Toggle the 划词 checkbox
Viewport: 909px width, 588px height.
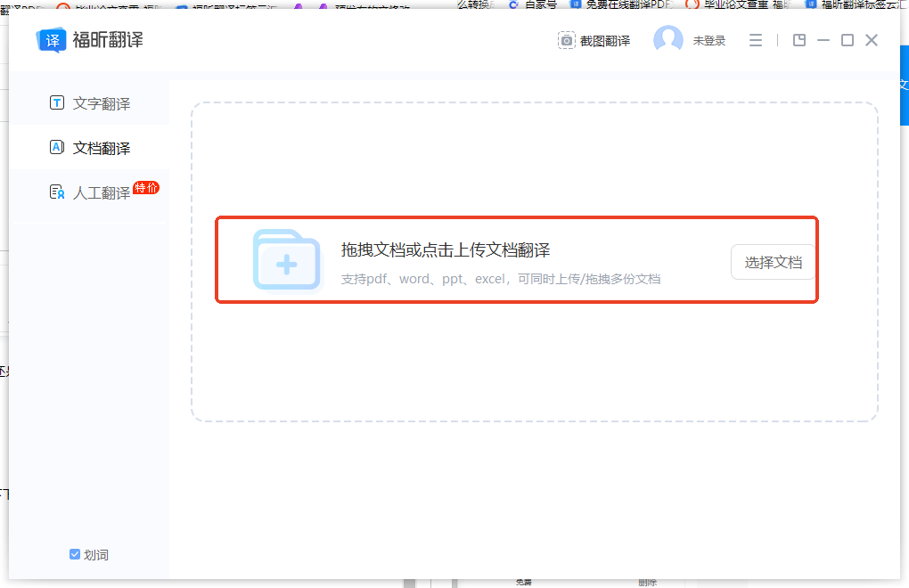75,554
